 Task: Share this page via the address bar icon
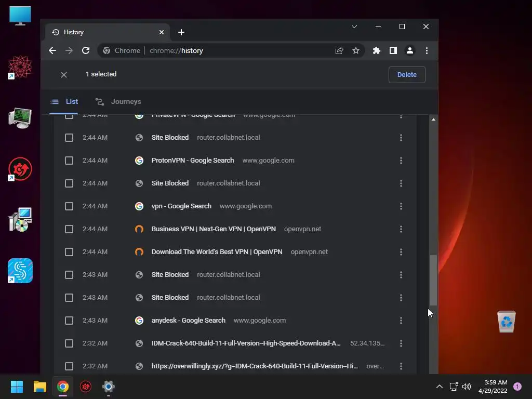[339, 50]
